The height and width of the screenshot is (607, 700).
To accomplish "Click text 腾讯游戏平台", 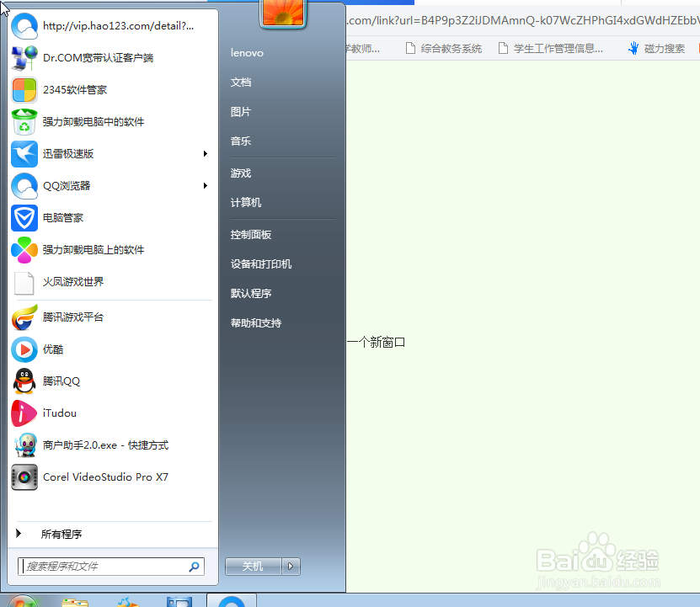I will (x=73, y=317).
